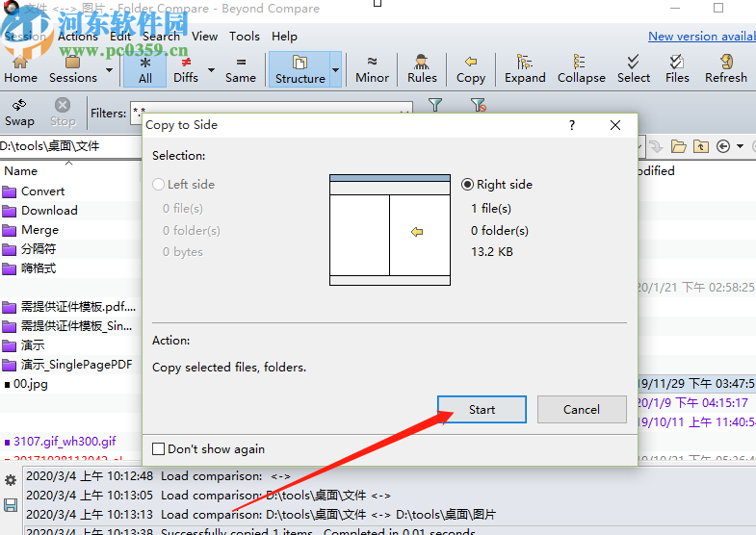The height and width of the screenshot is (535, 756).
Task: Click the up one level folder icon
Action: tap(700, 146)
